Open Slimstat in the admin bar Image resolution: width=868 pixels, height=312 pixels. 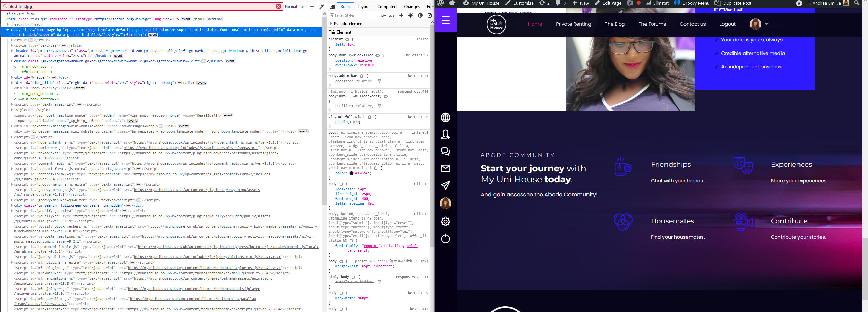click(x=657, y=3)
